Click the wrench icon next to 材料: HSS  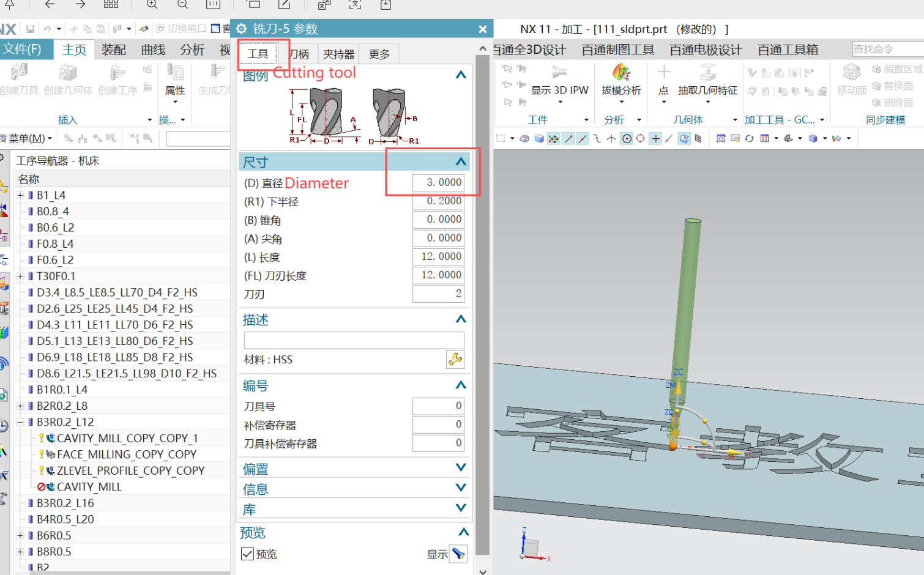[455, 360]
